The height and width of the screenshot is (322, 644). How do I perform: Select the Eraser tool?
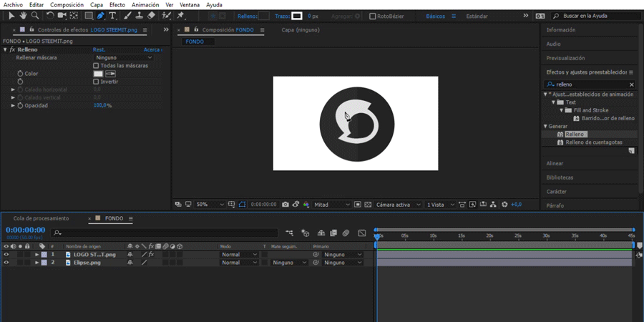[151, 16]
